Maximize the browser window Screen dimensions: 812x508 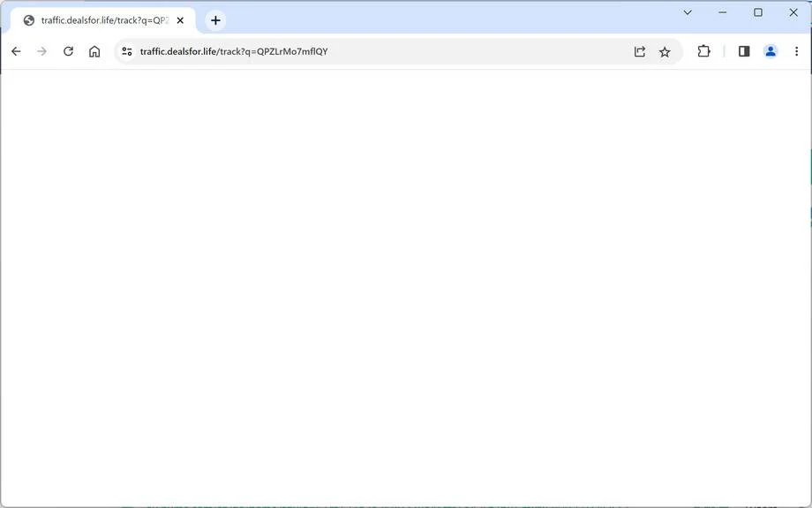point(758,12)
